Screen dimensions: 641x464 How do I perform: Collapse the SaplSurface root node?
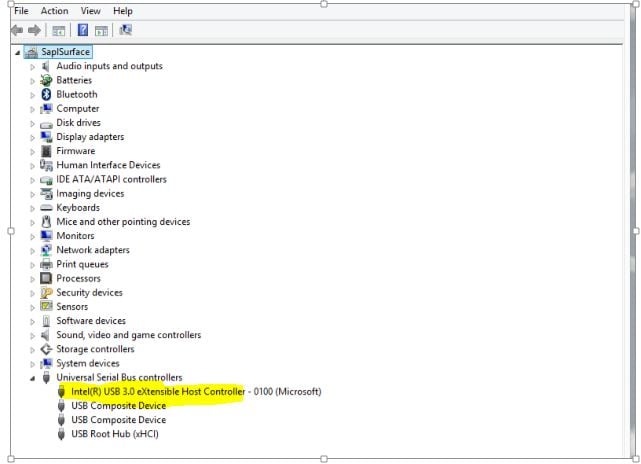click(x=18, y=52)
